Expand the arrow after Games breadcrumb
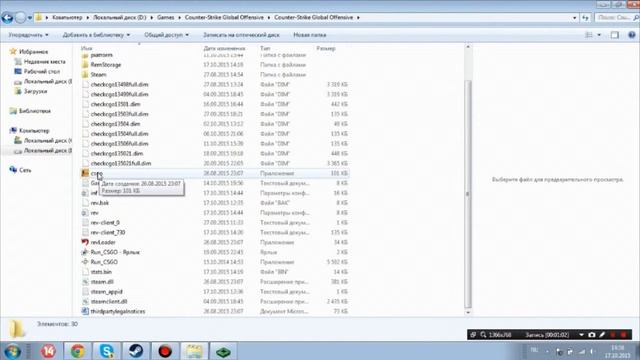Image resolution: width=640 pixels, height=360 pixels. (x=180, y=18)
